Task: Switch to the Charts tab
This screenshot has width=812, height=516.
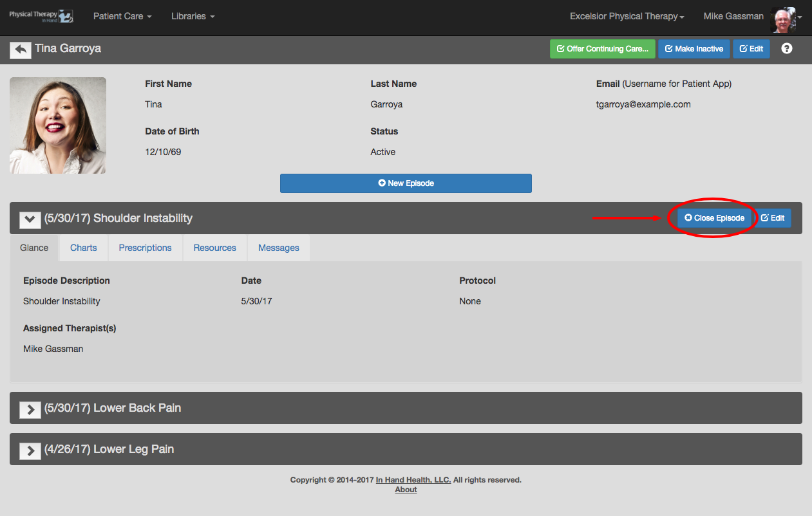Action: click(x=84, y=248)
